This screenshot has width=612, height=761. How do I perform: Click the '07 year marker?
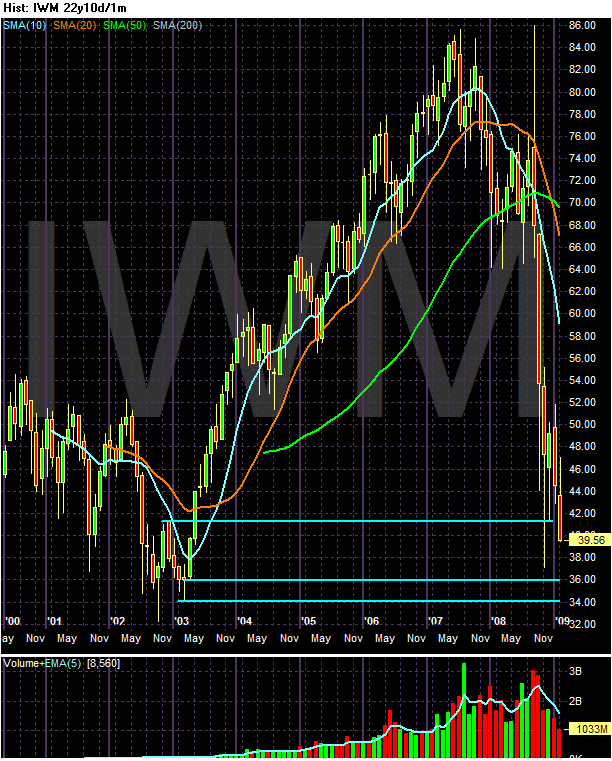click(x=436, y=621)
